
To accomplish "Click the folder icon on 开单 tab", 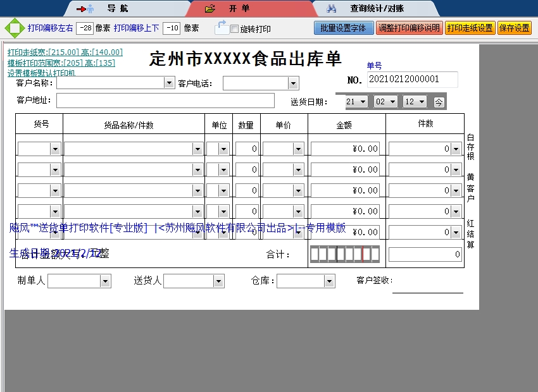I will pos(210,9).
